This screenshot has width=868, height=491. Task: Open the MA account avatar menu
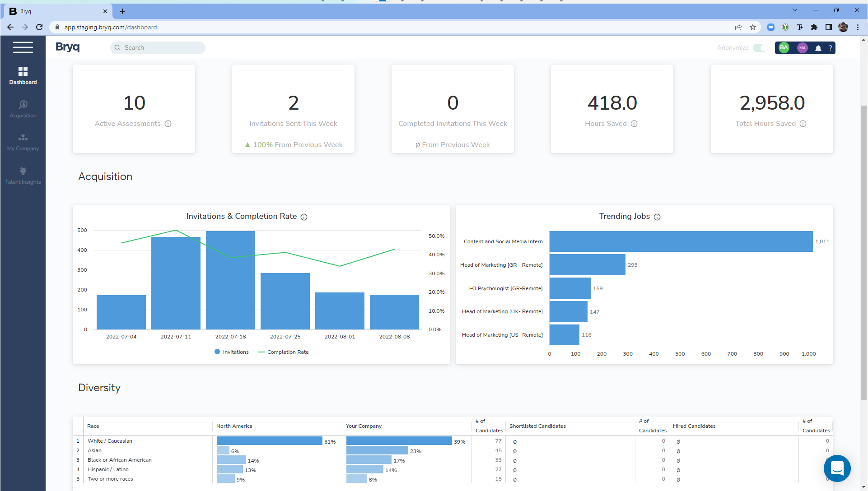pyautogui.click(x=802, y=48)
